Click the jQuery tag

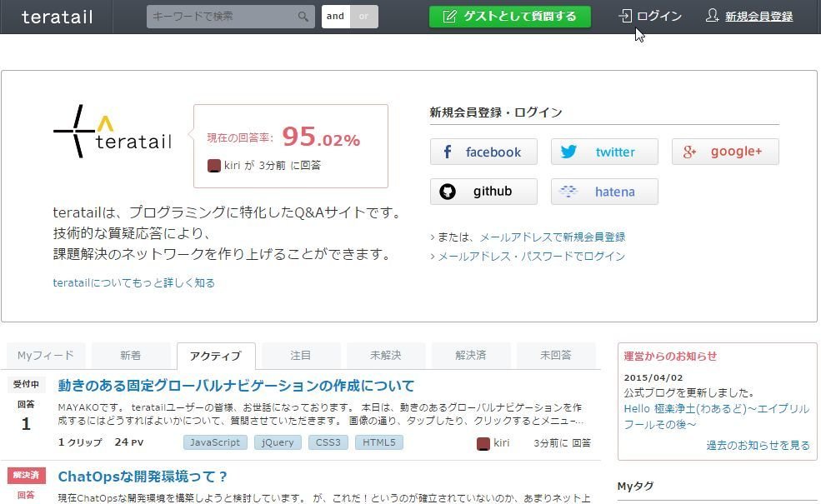pos(278,442)
